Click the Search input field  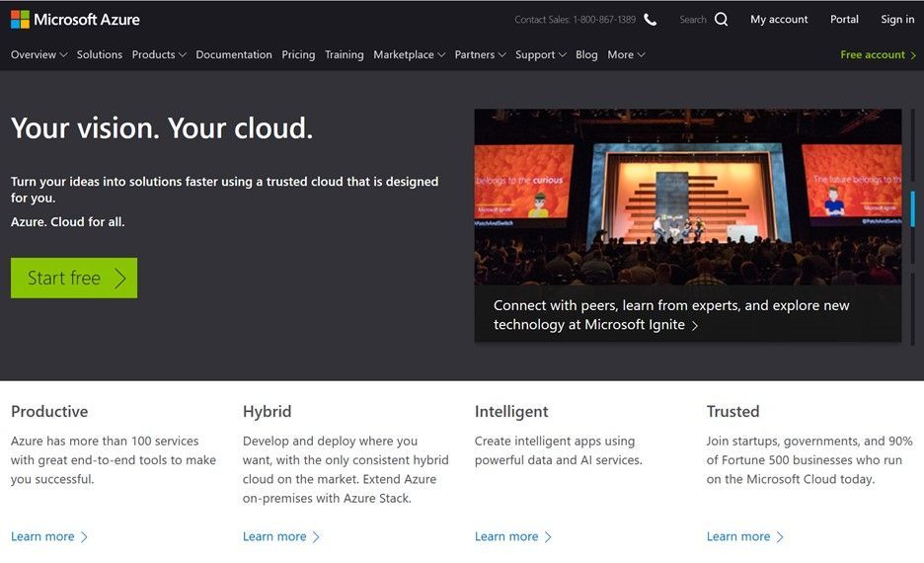pos(692,20)
